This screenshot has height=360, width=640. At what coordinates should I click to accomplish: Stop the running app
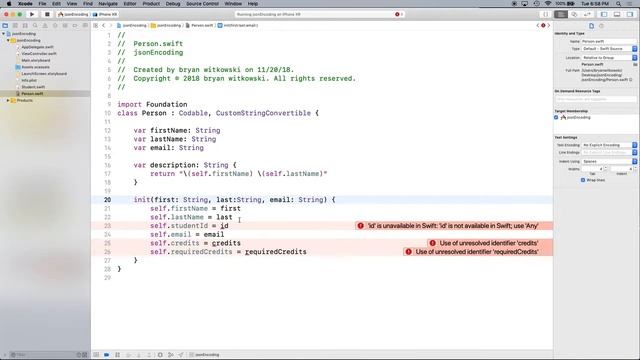point(47,14)
